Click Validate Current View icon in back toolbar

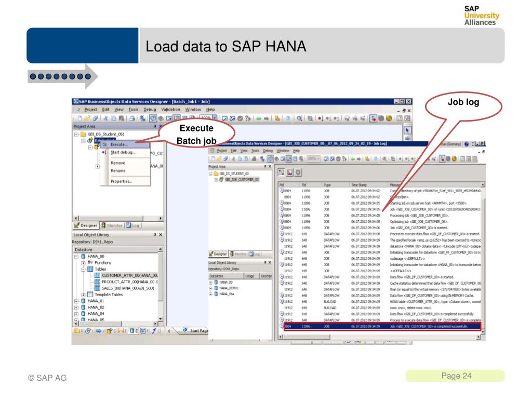pos(224,118)
